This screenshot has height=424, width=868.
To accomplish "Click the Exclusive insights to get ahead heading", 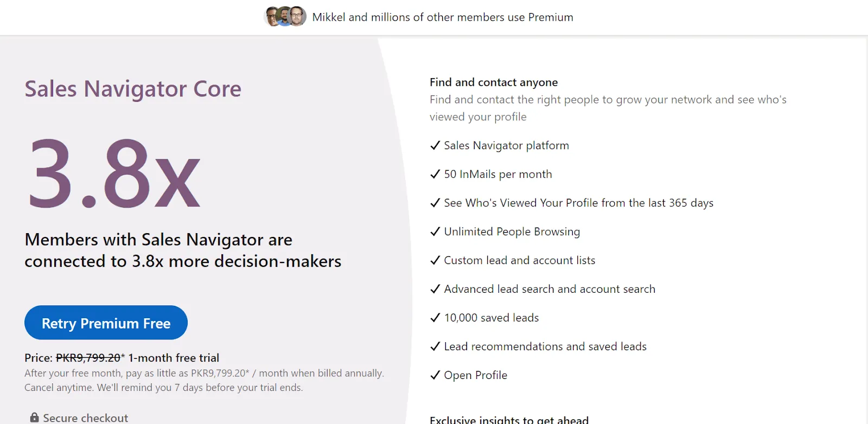I will (509, 419).
